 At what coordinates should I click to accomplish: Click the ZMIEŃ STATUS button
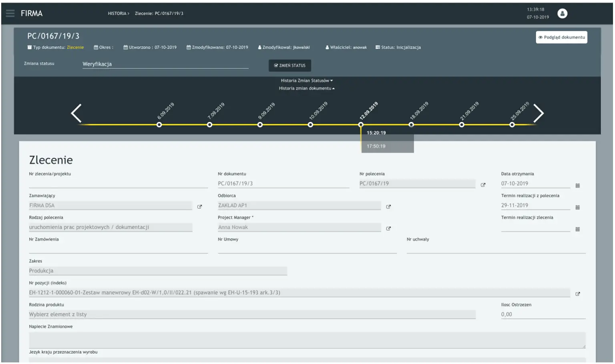click(290, 65)
